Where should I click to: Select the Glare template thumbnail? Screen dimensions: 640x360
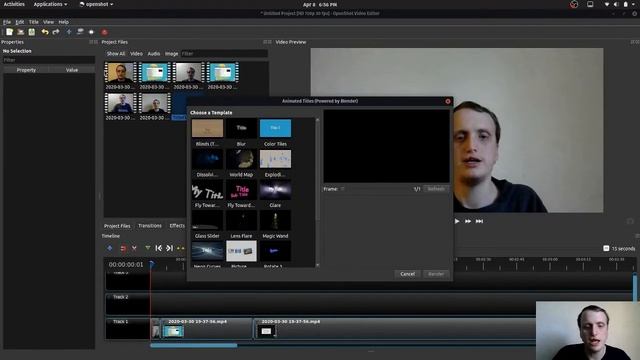(x=276, y=190)
